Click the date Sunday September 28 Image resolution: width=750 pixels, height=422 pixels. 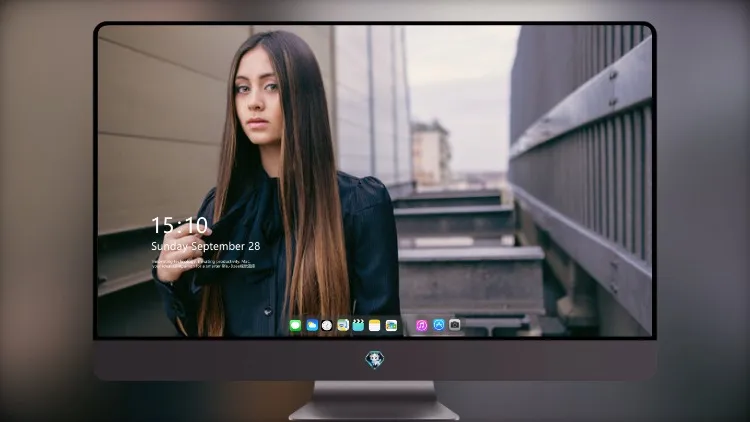coord(206,246)
